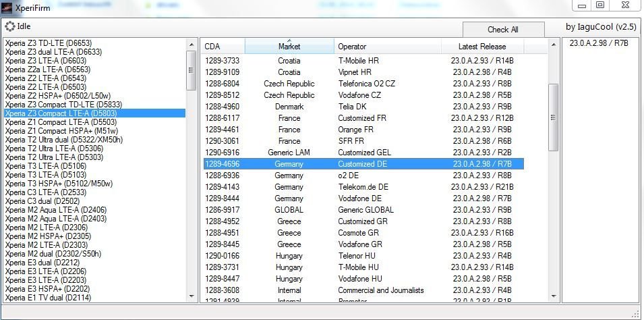Screen dimensions: 644x320
Task: Click firmware table scrollbar up arrow
Action: (553, 44)
